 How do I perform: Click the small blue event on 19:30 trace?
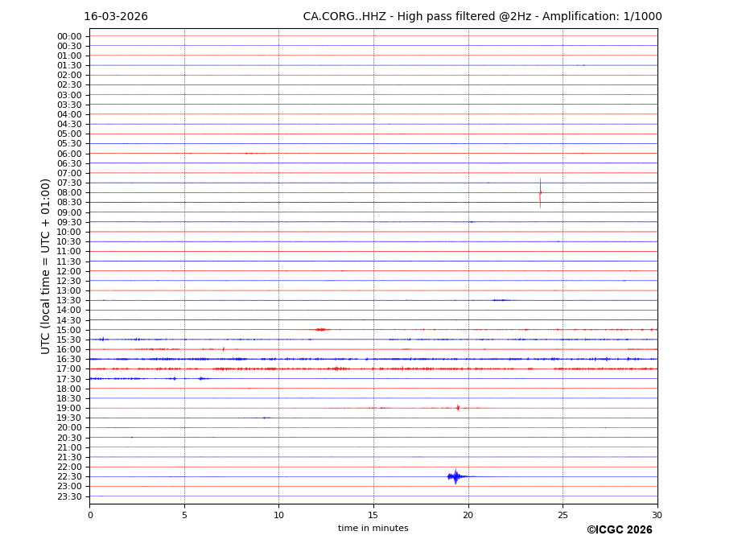(x=264, y=418)
